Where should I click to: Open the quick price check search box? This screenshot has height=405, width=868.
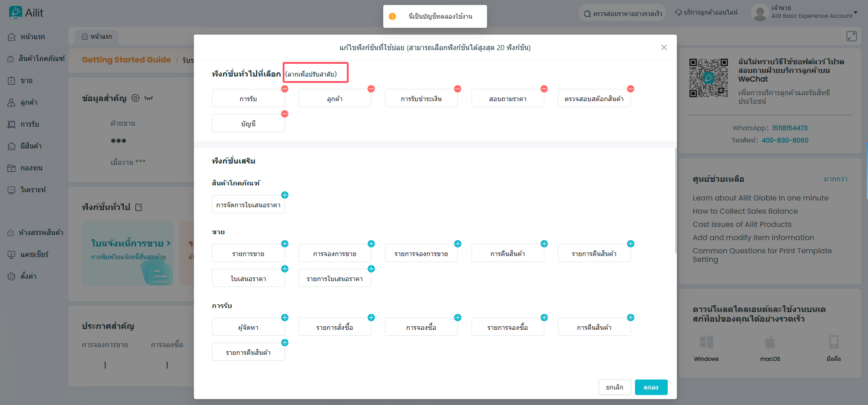tap(622, 13)
